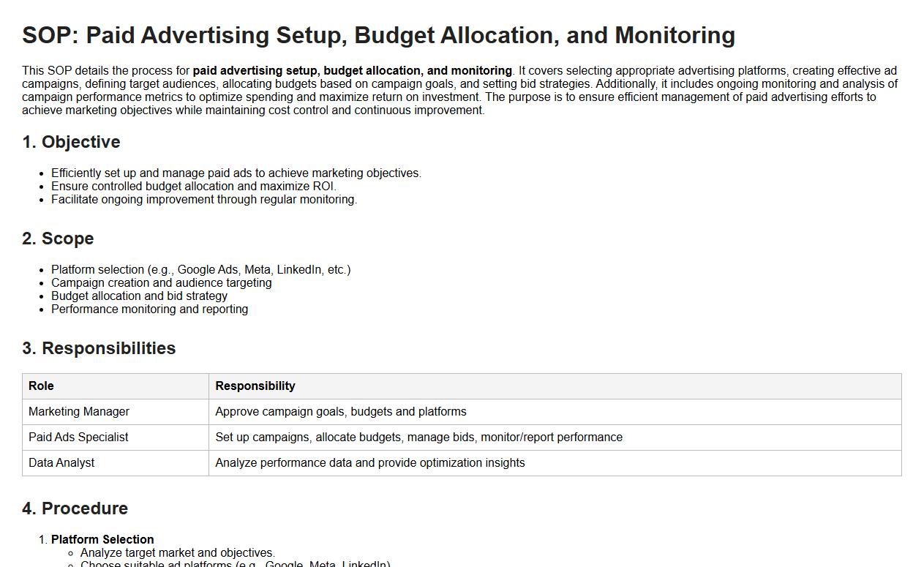Viewport: 924px width, 567px height.
Task: Click the "Efficiently set up and manage" bullet
Action: coord(236,173)
